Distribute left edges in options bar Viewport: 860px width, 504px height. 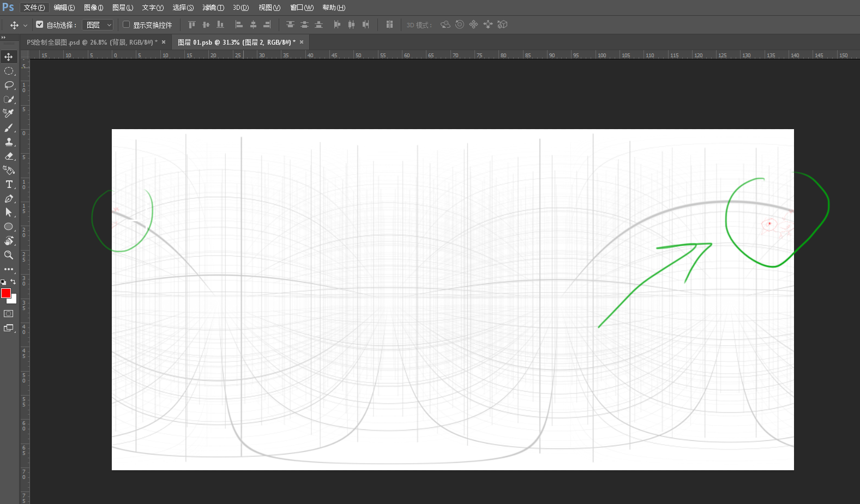[337, 25]
